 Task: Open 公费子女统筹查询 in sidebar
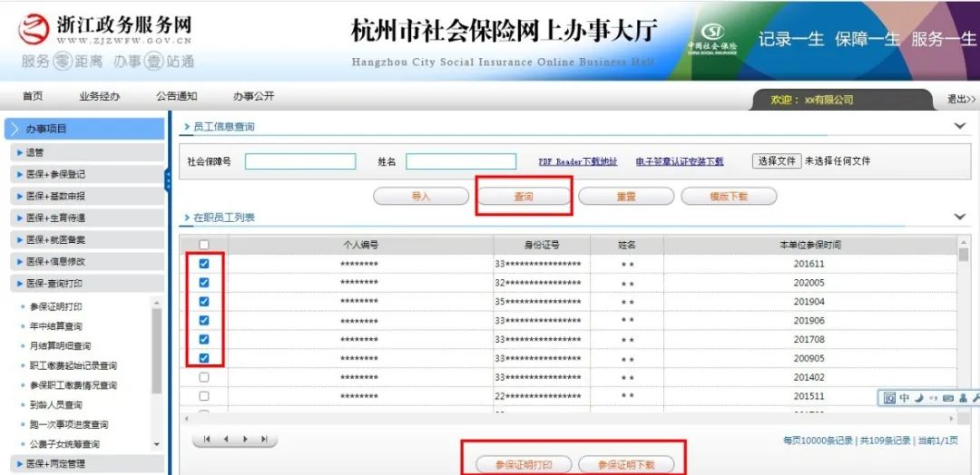(x=64, y=444)
